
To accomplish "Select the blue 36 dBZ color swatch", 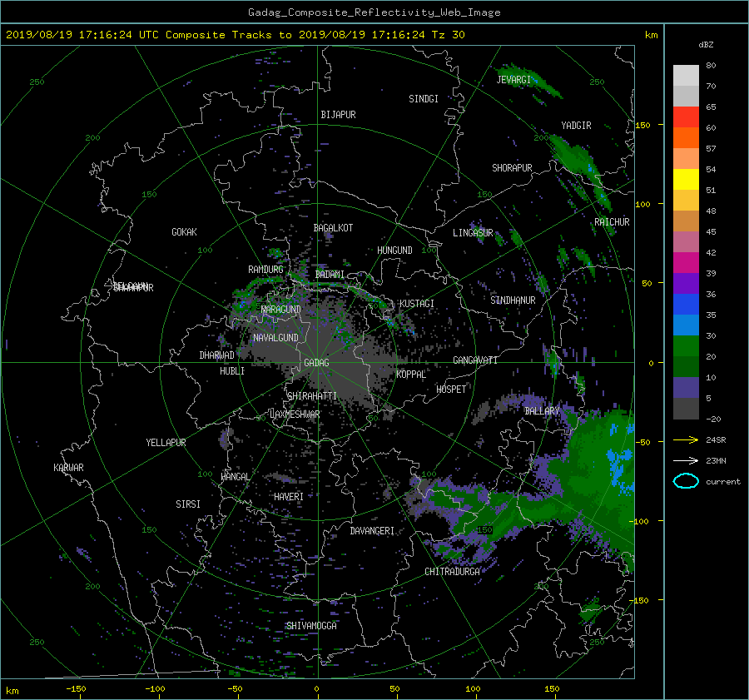I will point(686,304).
